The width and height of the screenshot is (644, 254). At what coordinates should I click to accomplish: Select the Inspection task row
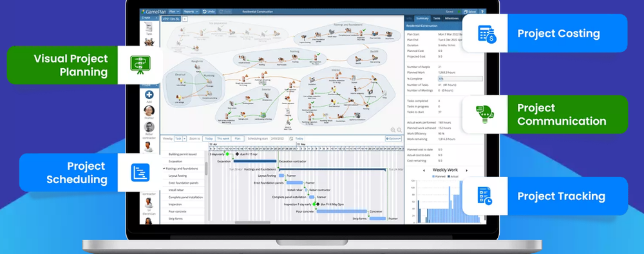183,204
